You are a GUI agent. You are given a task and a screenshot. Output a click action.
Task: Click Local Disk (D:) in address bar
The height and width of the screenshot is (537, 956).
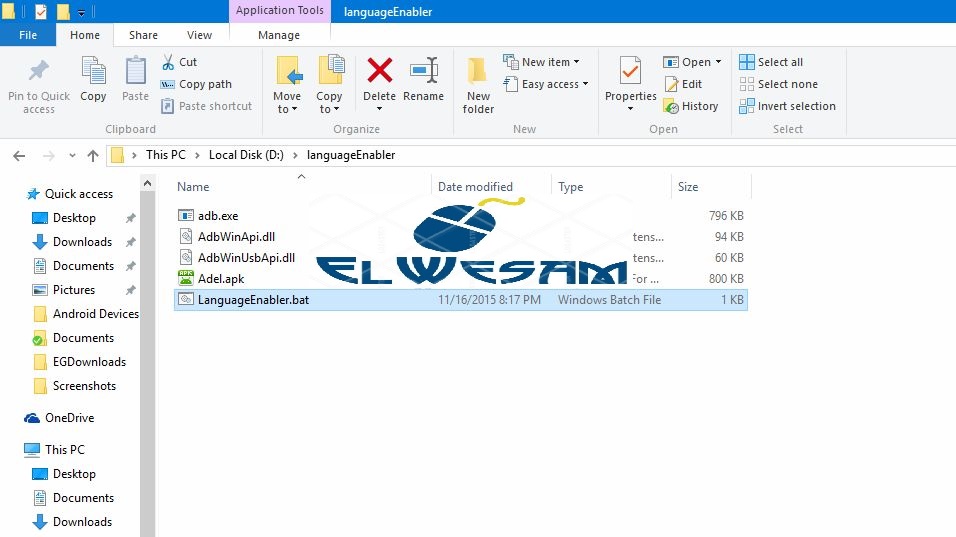(x=246, y=155)
